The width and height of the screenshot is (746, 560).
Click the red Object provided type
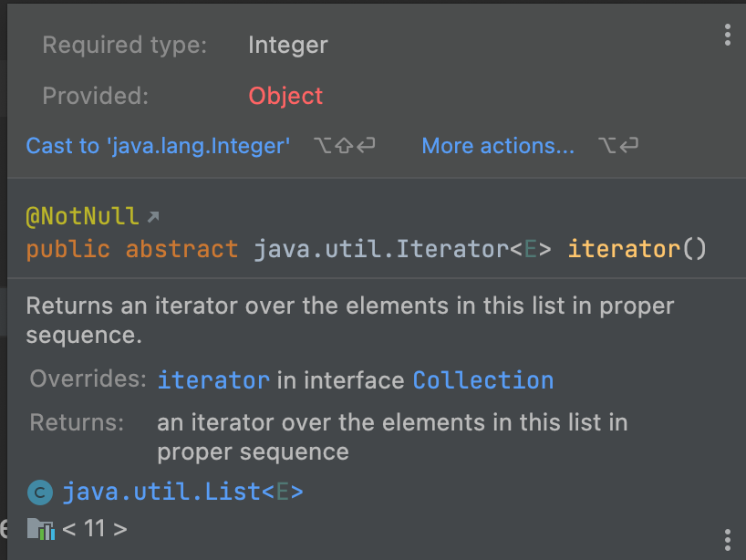tap(285, 96)
